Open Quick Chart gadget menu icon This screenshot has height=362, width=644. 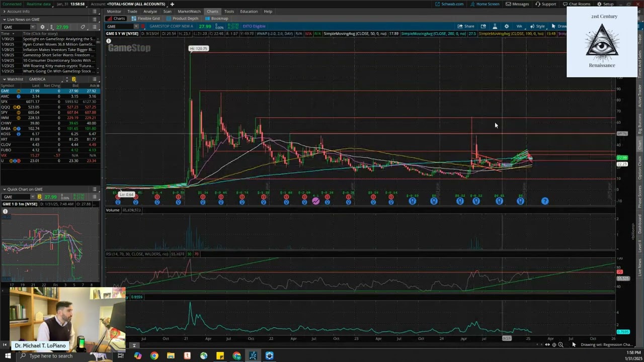click(95, 189)
